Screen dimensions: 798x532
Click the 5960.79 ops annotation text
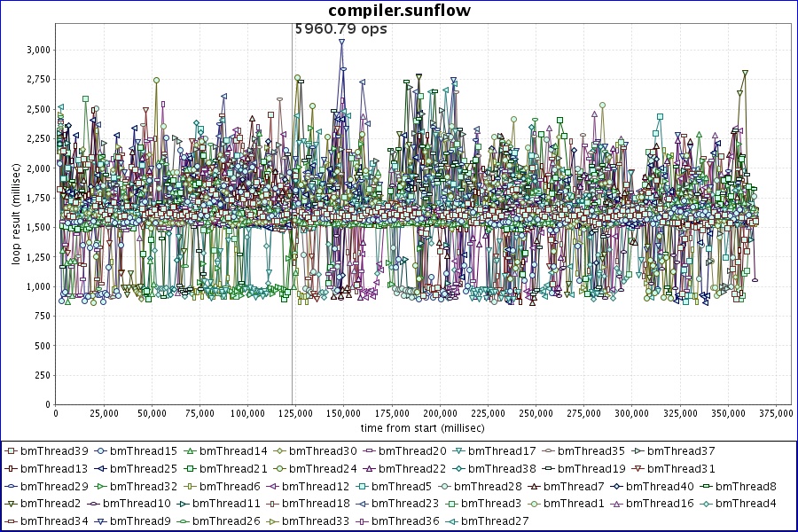coord(340,28)
